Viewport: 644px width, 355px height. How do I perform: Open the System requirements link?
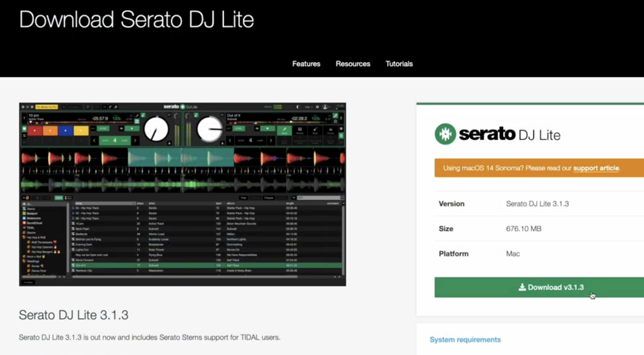click(465, 339)
